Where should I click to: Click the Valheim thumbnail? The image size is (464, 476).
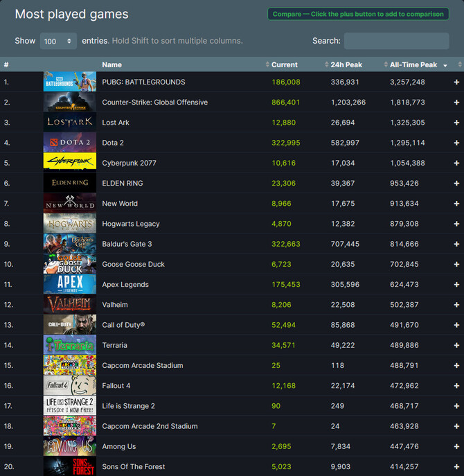(70, 304)
